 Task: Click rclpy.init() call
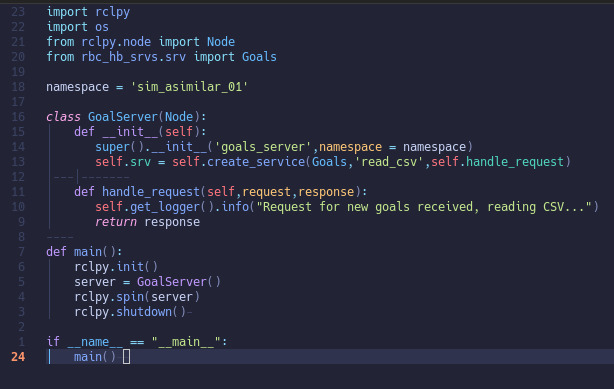click(x=116, y=267)
